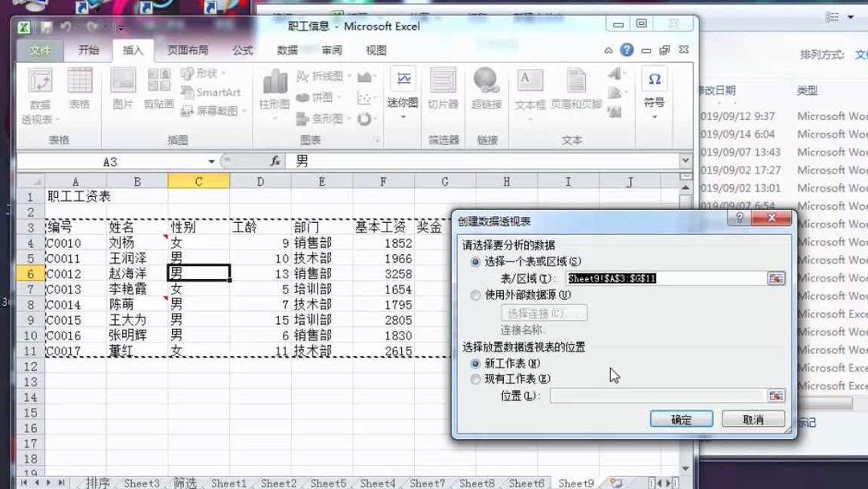Enable 使用外部数据源 option
Viewport: 868px width, 489px height.
(475, 294)
